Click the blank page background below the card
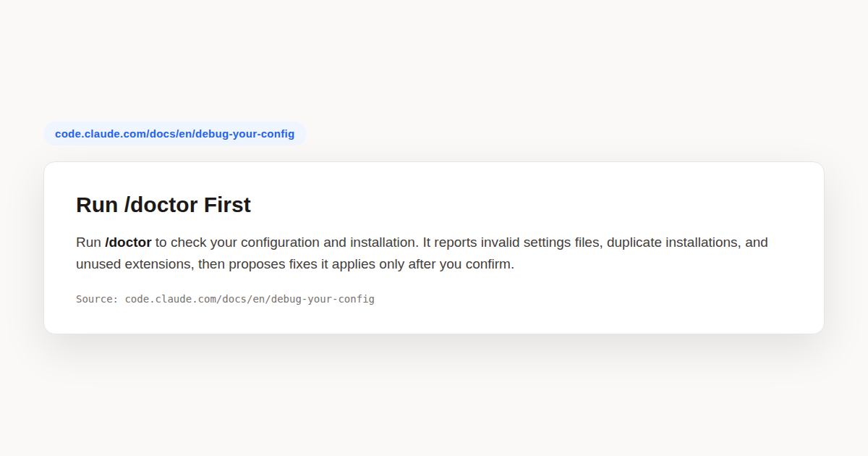This screenshot has height=456, width=868. tap(434, 398)
